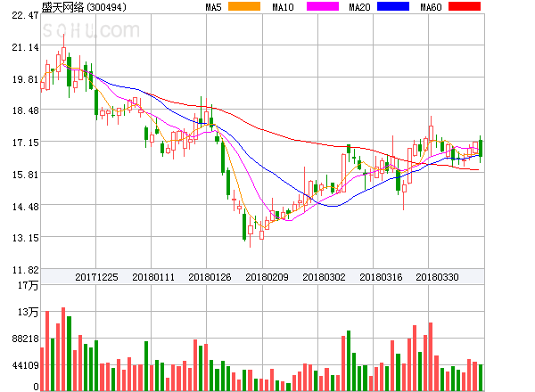535x392 pixels.
Task: Click the blue MA20 legend swatch
Action: [393, 6]
